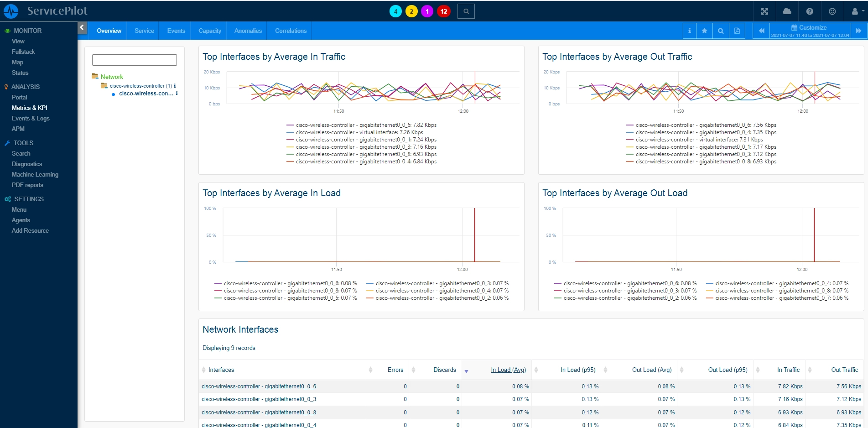Open the TOOLS section in the sidebar
Image resolution: width=868 pixels, height=428 pixels.
pyautogui.click(x=23, y=143)
